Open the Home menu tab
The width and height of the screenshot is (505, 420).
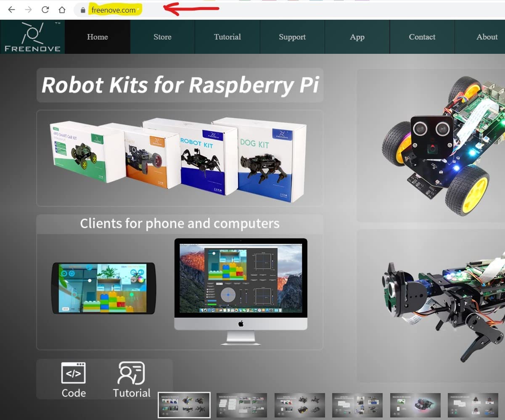pos(98,37)
